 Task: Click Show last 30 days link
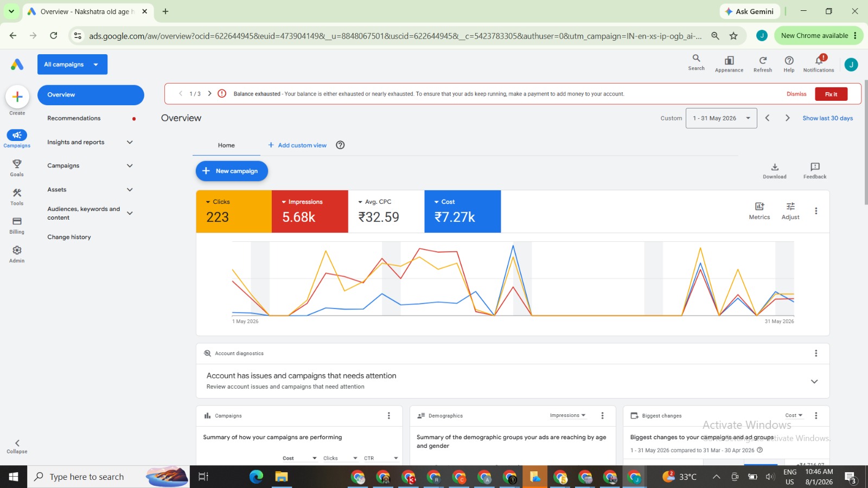coord(828,118)
